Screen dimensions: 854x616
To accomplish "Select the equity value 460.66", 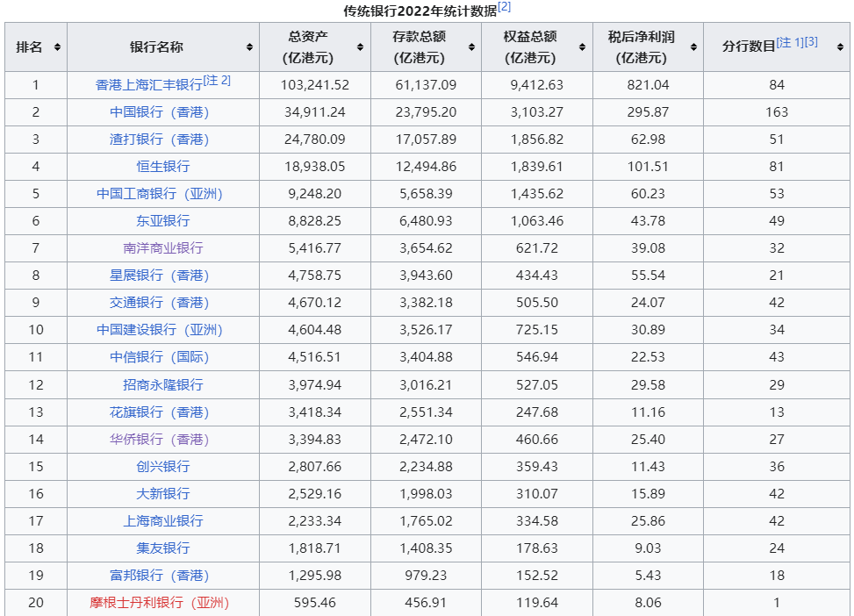I will [537, 440].
